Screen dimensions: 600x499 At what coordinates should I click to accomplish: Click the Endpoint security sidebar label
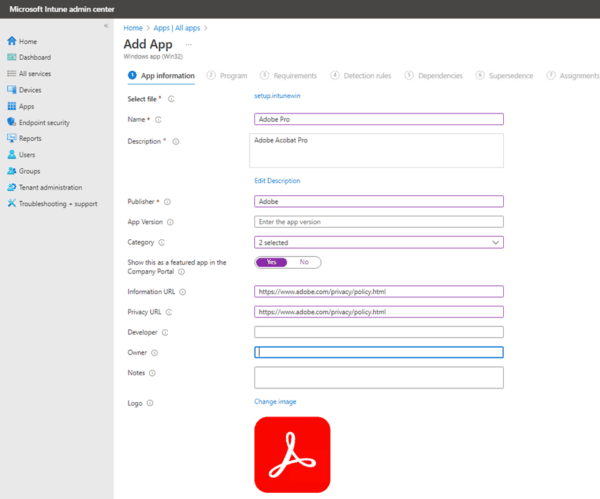44,122
